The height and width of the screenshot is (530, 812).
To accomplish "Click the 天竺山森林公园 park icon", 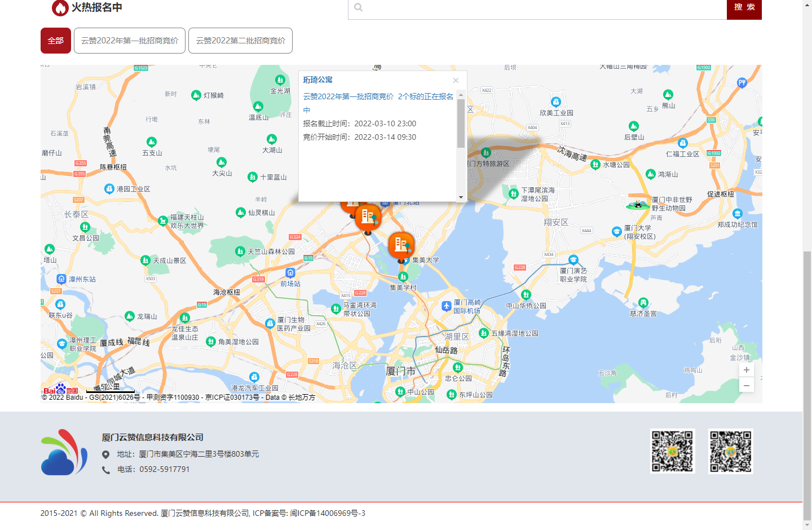I will pos(240,251).
